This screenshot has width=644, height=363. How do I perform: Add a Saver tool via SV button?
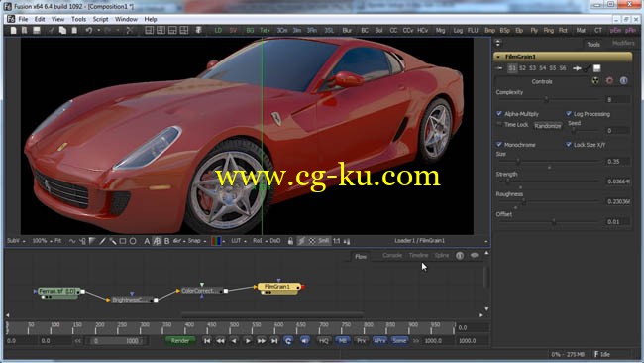click(x=233, y=31)
